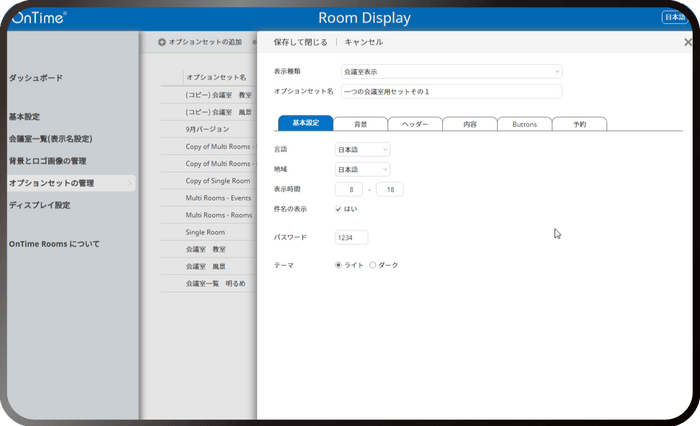Viewport: 700px width, 426px height.
Task: Open the 日本語 language switcher in header
Action: (675, 17)
